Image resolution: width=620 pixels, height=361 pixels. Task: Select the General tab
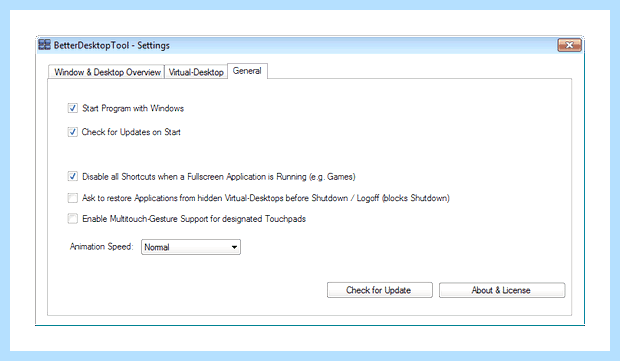[247, 71]
